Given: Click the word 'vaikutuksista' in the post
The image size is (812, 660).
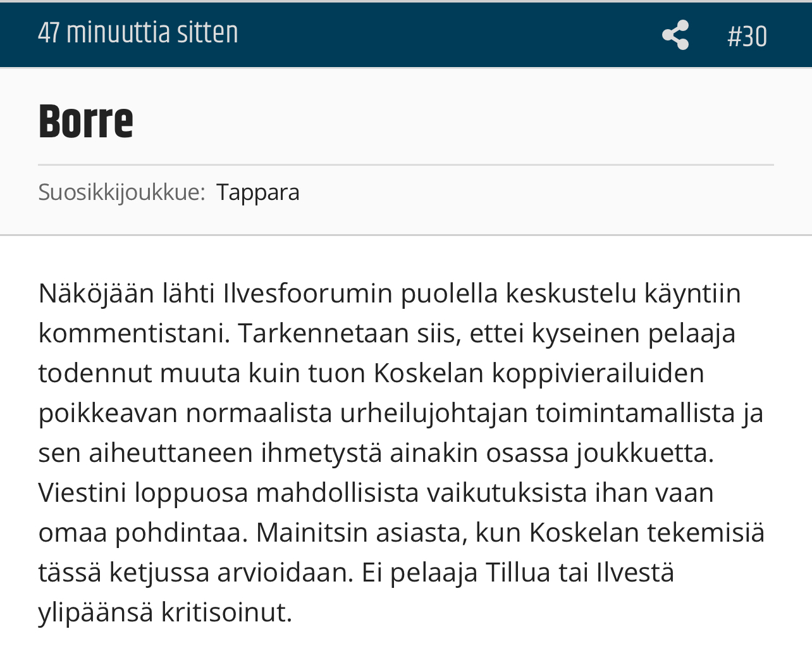Looking at the screenshot, I should pos(507,493).
